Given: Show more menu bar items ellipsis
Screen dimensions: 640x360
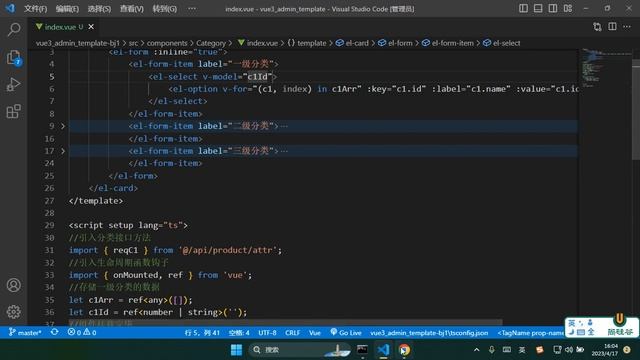Looking at the screenshot, I should [192, 9].
